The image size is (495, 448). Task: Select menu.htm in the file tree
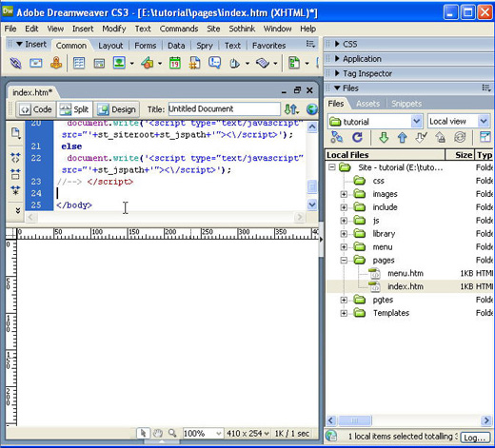click(x=406, y=273)
